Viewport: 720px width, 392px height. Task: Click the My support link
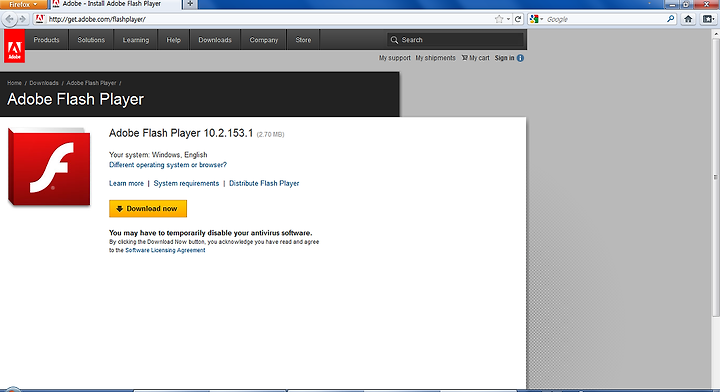coord(394,58)
